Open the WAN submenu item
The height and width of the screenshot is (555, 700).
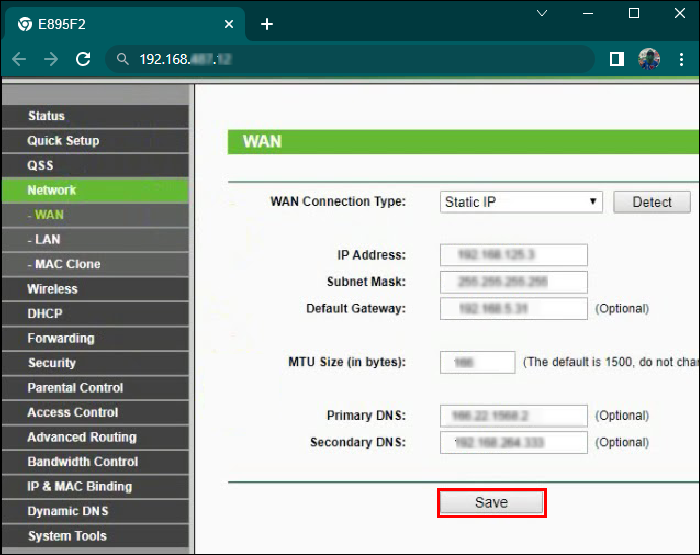click(96, 215)
